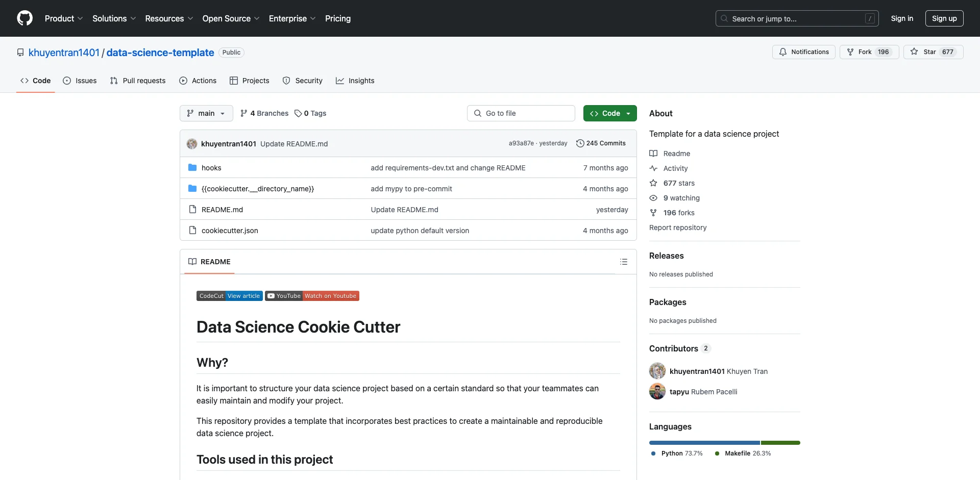This screenshot has width=980, height=480.
Task: Open khuyentran1401 owner profile link
Action: click(64, 53)
